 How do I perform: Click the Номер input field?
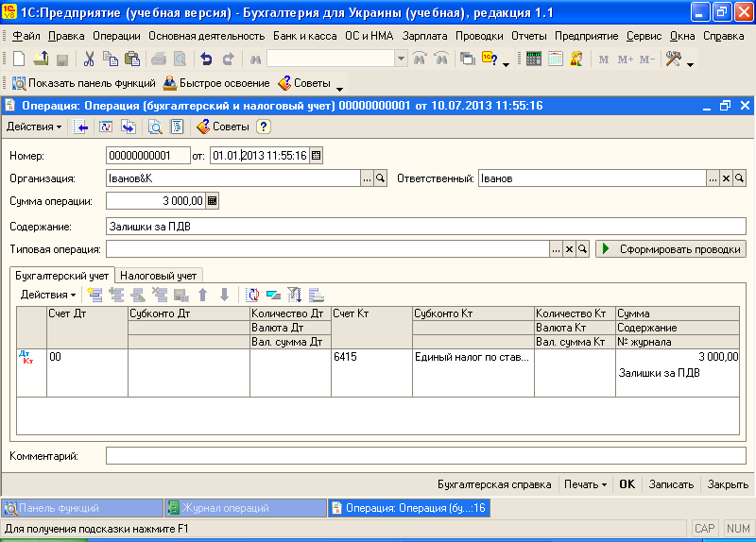point(148,156)
